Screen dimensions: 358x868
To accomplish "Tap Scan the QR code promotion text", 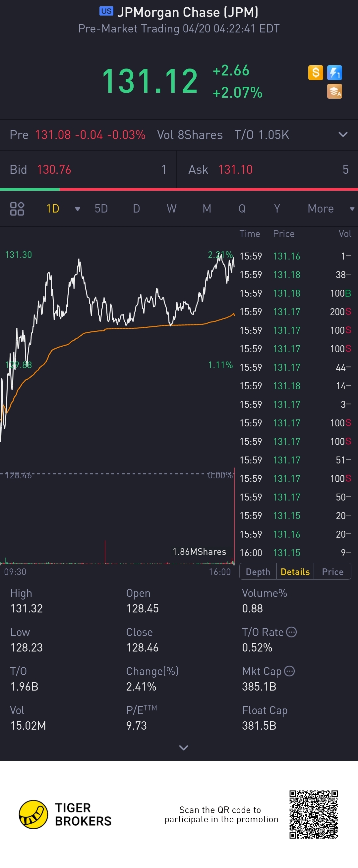I will 221,814.
